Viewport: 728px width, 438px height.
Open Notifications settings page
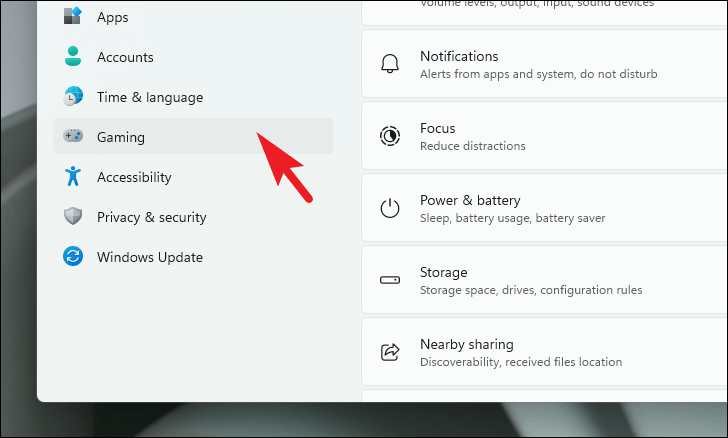click(x=540, y=64)
